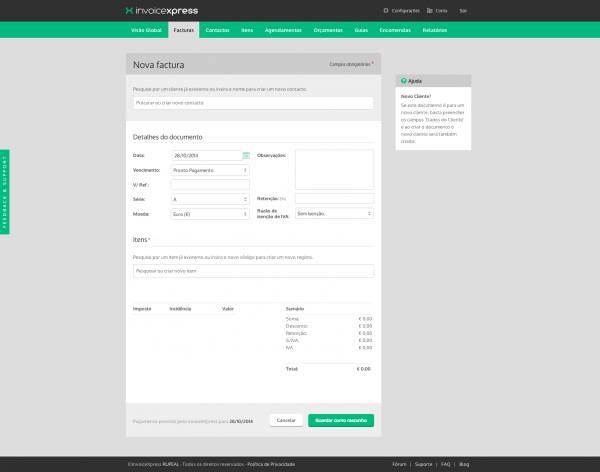Expand the Razão de isenção de IVA dropdown
600x472 pixels.
click(334, 213)
